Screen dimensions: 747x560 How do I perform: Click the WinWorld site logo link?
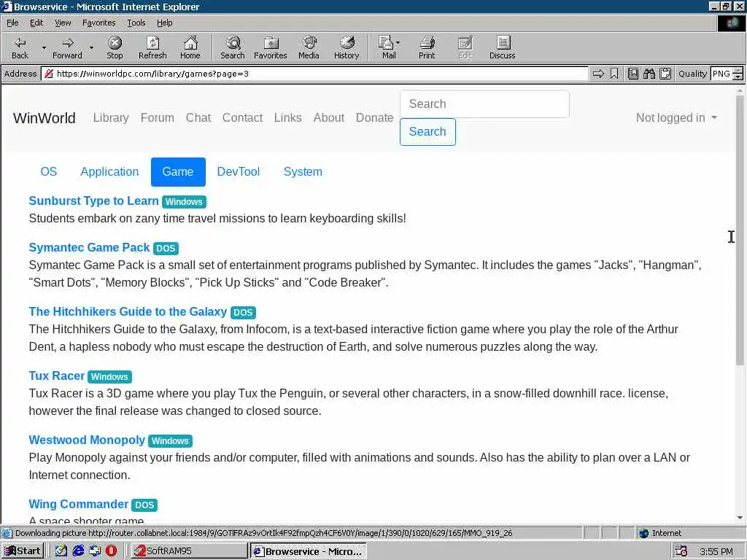point(44,118)
